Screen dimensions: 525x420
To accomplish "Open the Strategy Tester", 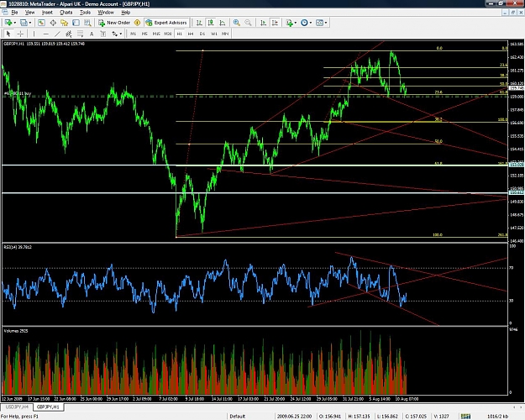I will pos(87,23).
